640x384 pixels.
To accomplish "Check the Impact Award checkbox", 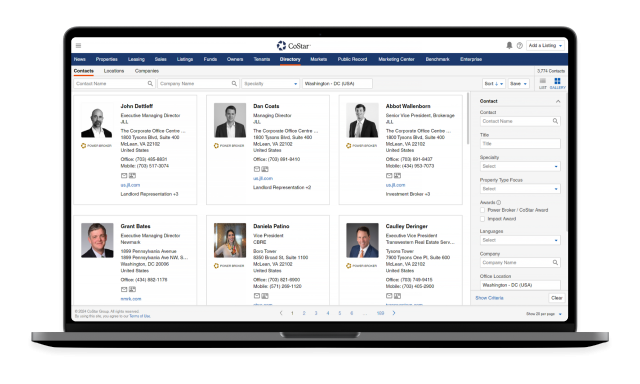I will pos(482,219).
